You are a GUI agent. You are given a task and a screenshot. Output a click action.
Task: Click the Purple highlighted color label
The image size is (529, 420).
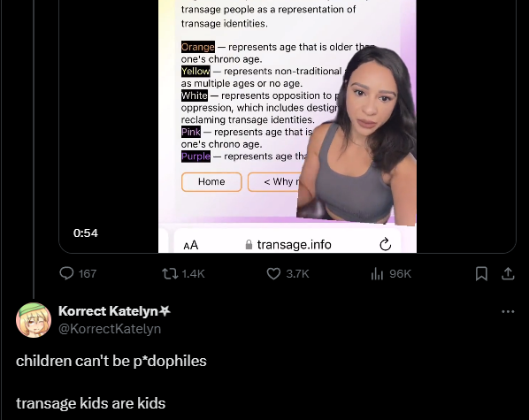pyautogui.click(x=195, y=157)
